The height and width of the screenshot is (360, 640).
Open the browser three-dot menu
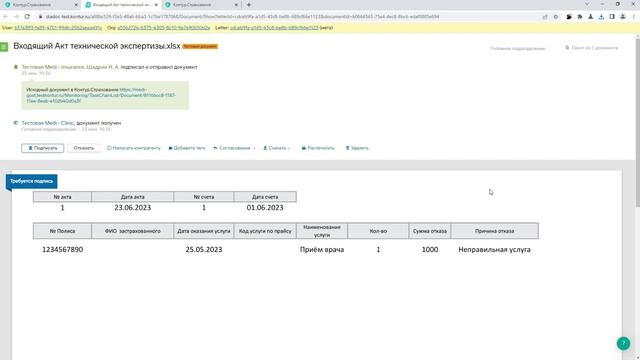634,17
